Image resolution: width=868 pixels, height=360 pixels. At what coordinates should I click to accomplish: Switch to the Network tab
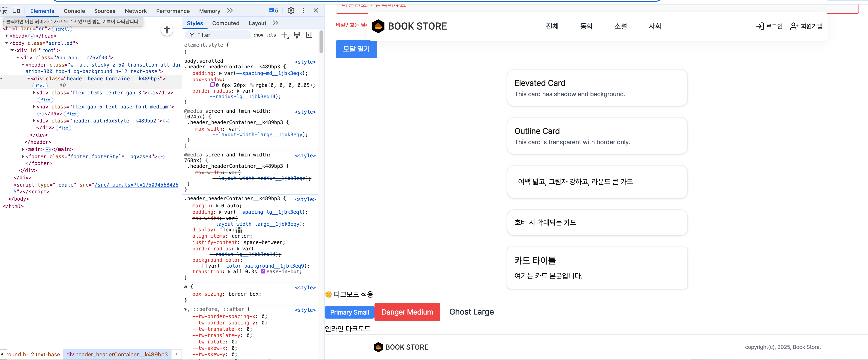pyautogui.click(x=136, y=11)
